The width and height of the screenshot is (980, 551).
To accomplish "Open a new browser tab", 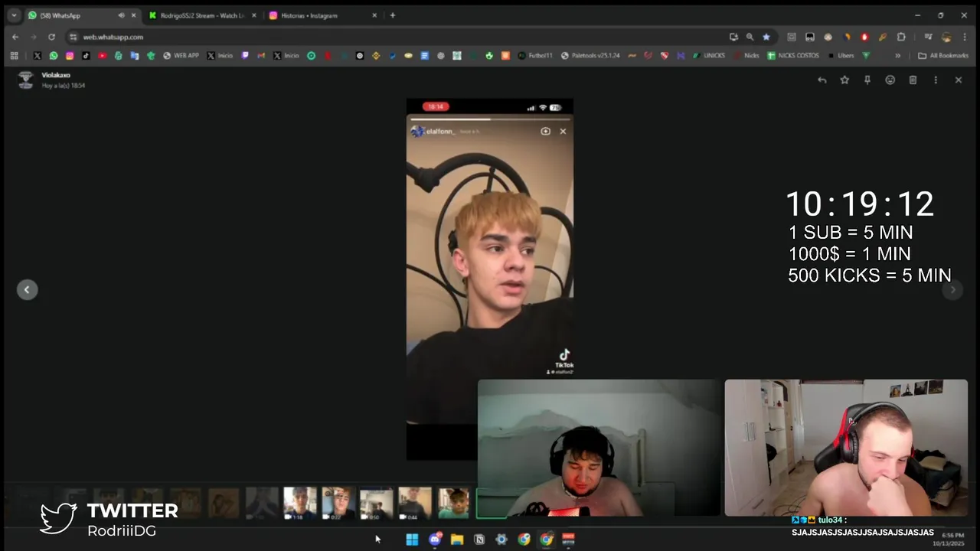I will [x=393, y=15].
